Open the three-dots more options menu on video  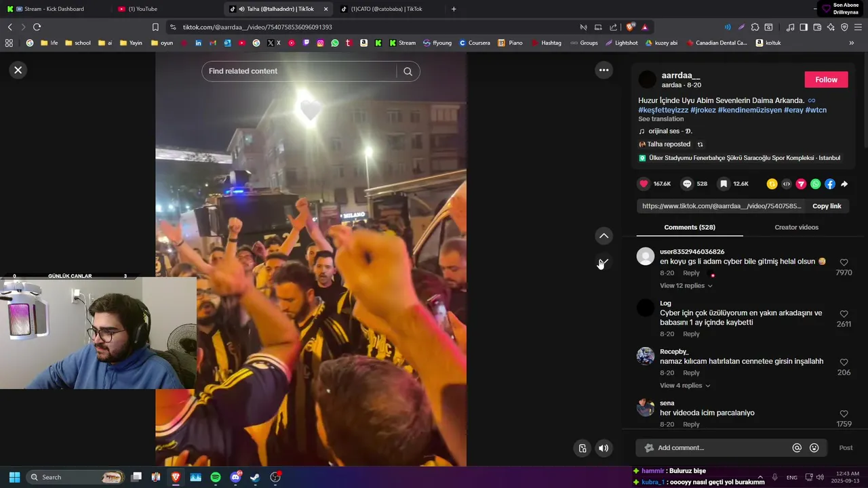[x=604, y=70]
